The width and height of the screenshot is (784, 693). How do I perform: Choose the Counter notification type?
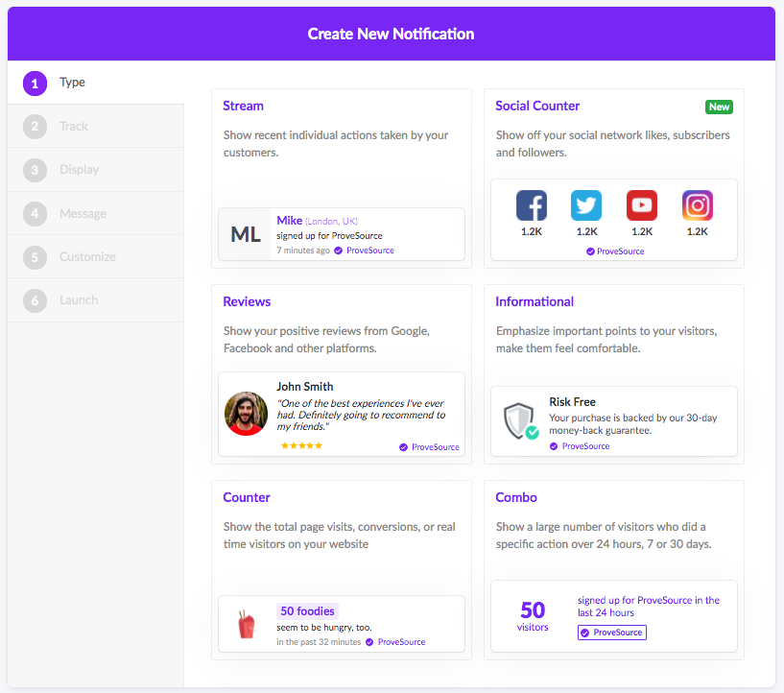[x=342, y=570]
